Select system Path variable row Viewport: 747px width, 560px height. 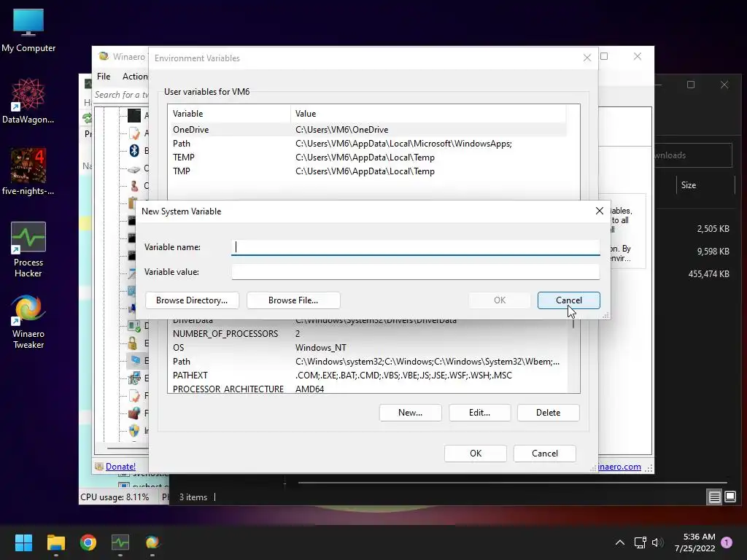coord(368,362)
